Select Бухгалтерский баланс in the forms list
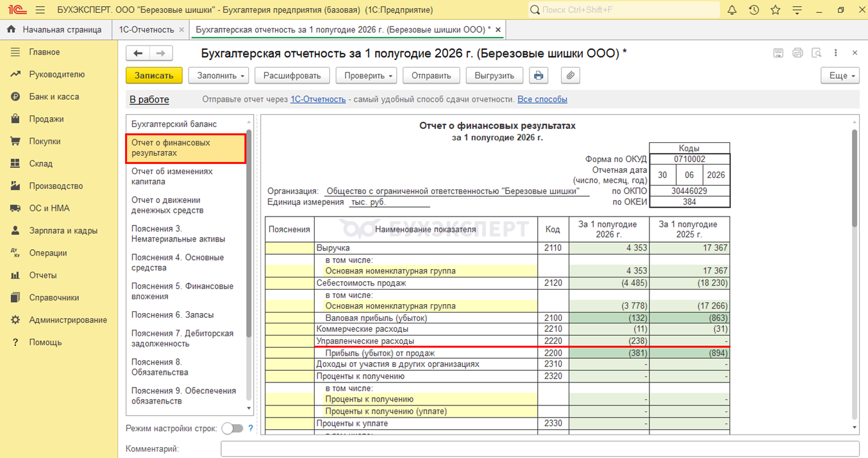The width and height of the screenshot is (868, 458). pos(174,124)
